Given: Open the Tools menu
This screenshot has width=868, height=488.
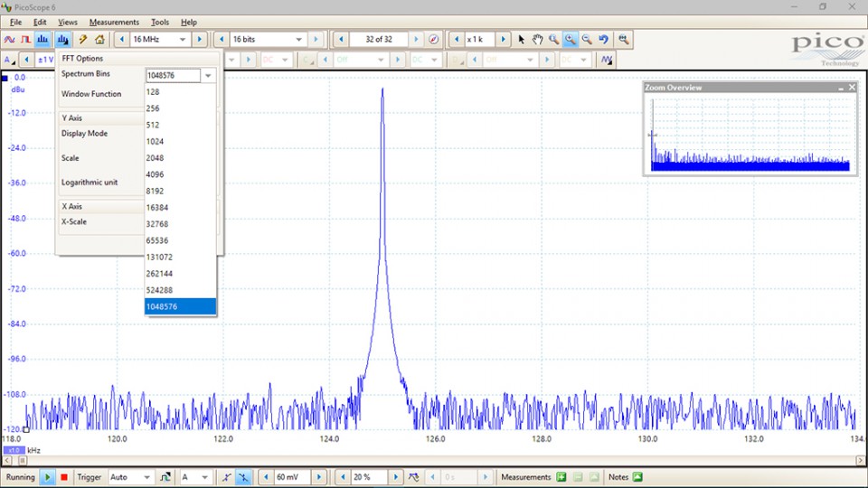Looking at the screenshot, I should pyautogui.click(x=160, y=22).
